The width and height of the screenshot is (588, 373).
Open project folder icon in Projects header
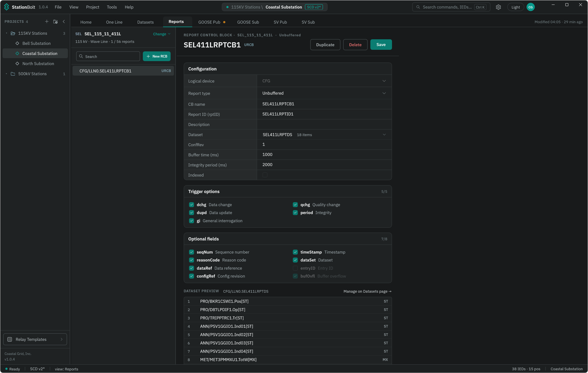point(55,21)
